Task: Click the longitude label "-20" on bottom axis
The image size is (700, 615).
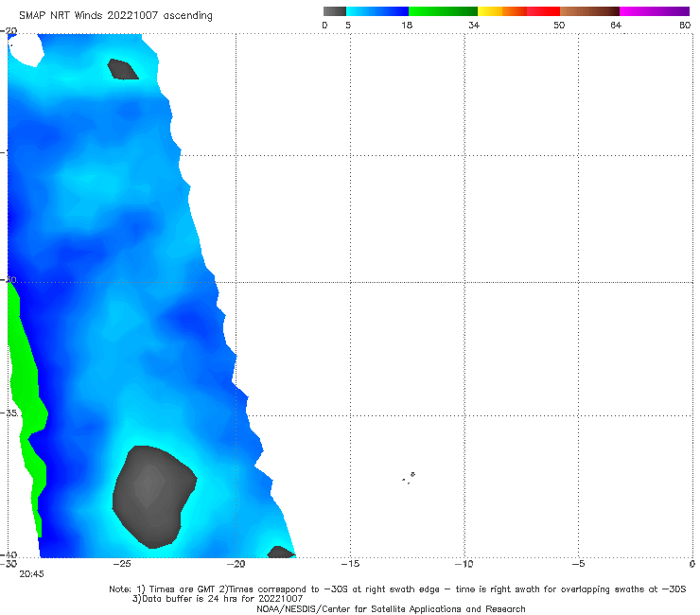Action: tap(236, 564)
